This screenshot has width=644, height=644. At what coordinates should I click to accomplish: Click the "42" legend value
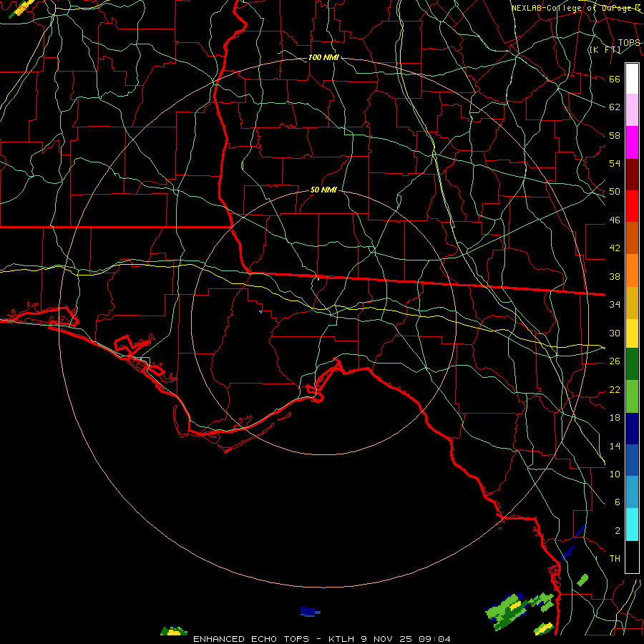615,248
